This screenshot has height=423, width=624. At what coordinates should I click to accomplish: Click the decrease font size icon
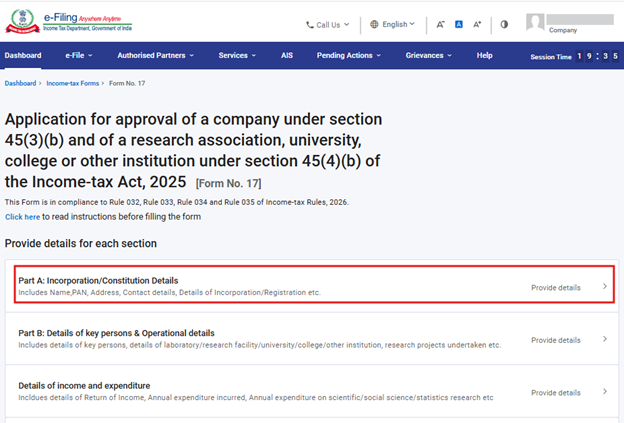pos(441,24)
